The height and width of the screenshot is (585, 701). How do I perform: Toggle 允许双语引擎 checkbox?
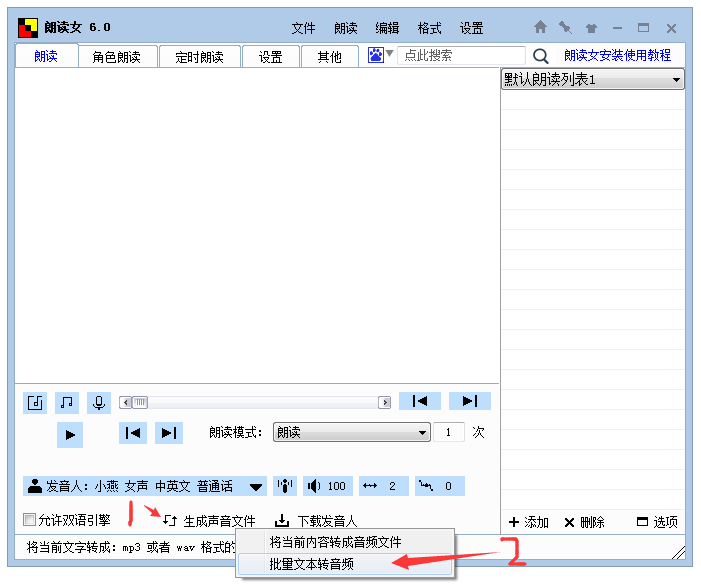(30, 520)
